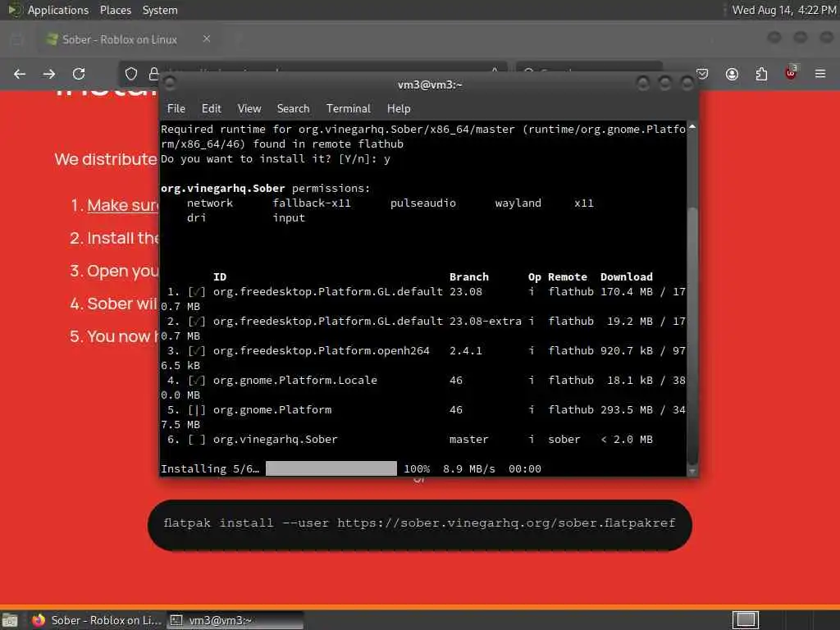Click the 'Branch' column header
The width and height of the screenshot is (840, 630).
[468, 277]
